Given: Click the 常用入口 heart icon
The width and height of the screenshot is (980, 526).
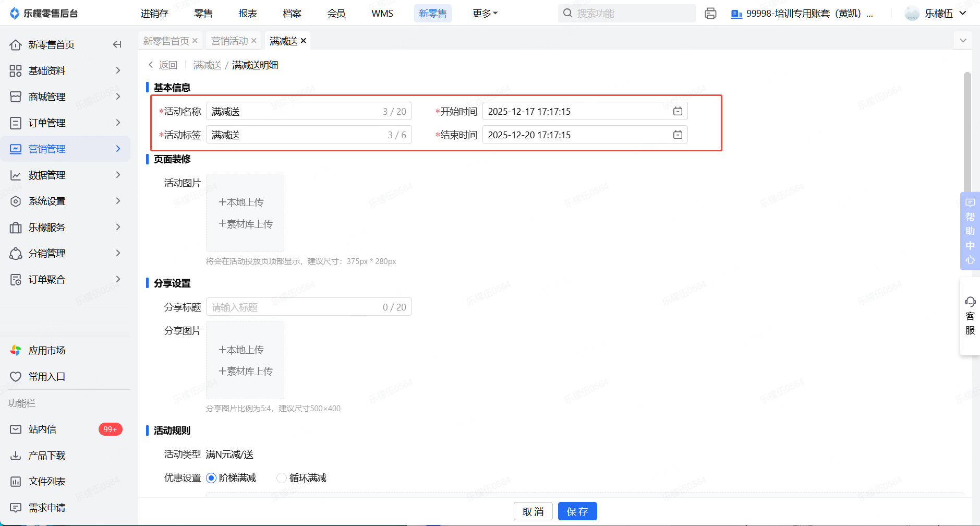Looking at the screenshot, I should pos(16,377).
